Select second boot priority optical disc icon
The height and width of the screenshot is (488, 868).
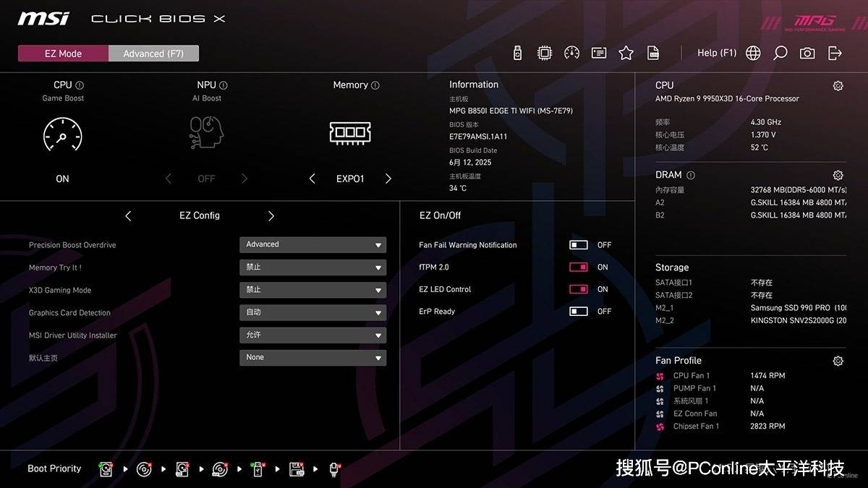pyautogui.click(x=145, y=469)
